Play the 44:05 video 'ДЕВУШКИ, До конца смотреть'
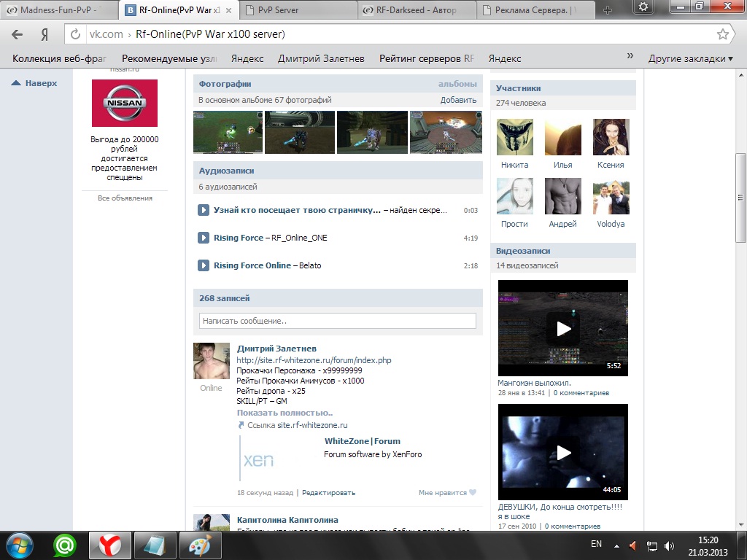The width and height of the screenshot is (747, 560). click(562, 452)
